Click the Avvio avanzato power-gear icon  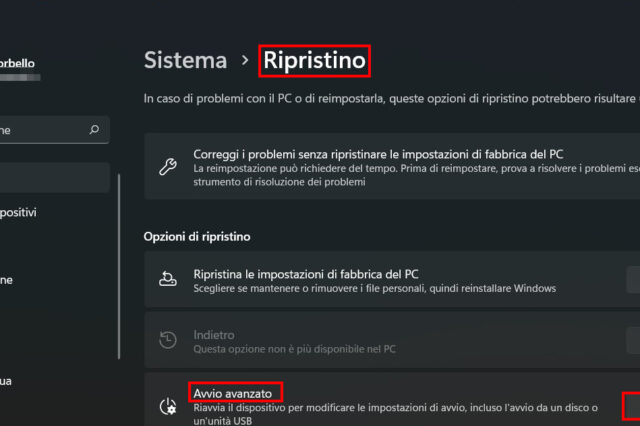pos(168,407)
